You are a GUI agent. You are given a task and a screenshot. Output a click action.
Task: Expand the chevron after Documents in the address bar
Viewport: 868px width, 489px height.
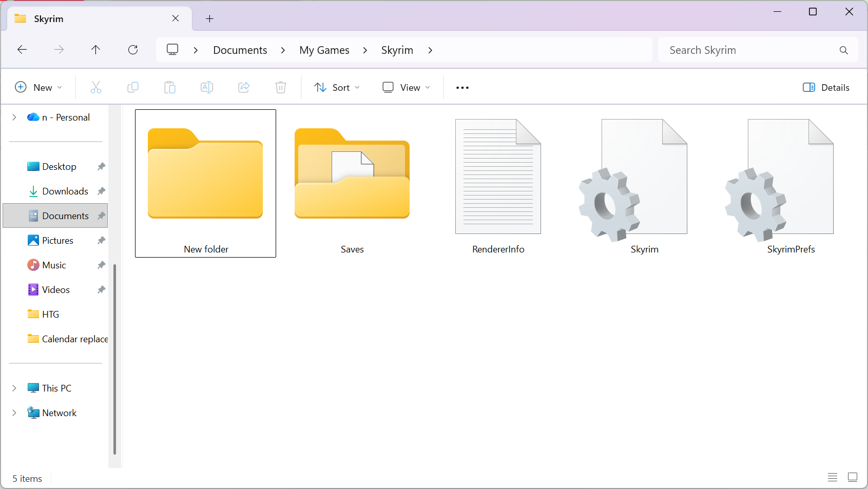(283, 50)
